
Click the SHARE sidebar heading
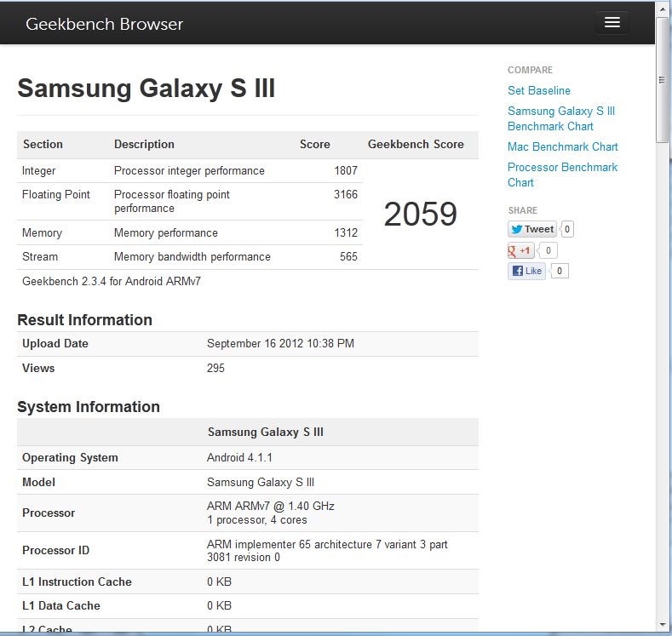click(x=522, y=210)
